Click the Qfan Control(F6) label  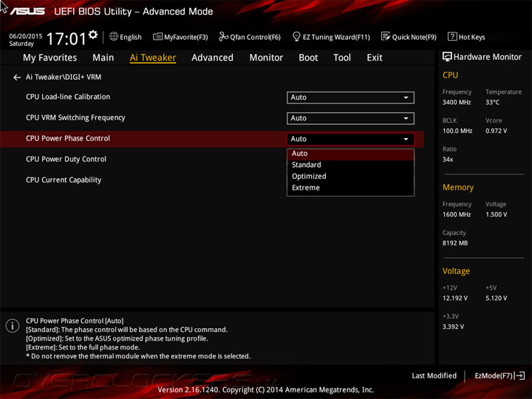[255, 37]
